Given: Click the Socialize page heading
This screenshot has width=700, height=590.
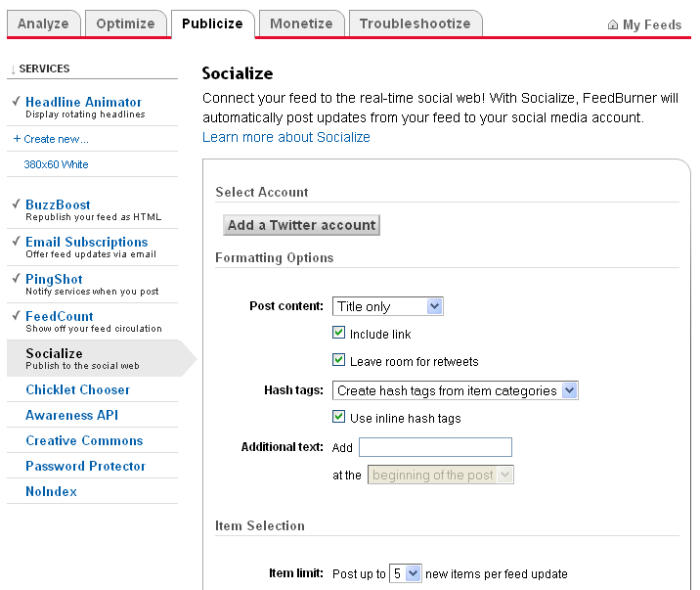Looking at the screenshot, I should 238,73.
